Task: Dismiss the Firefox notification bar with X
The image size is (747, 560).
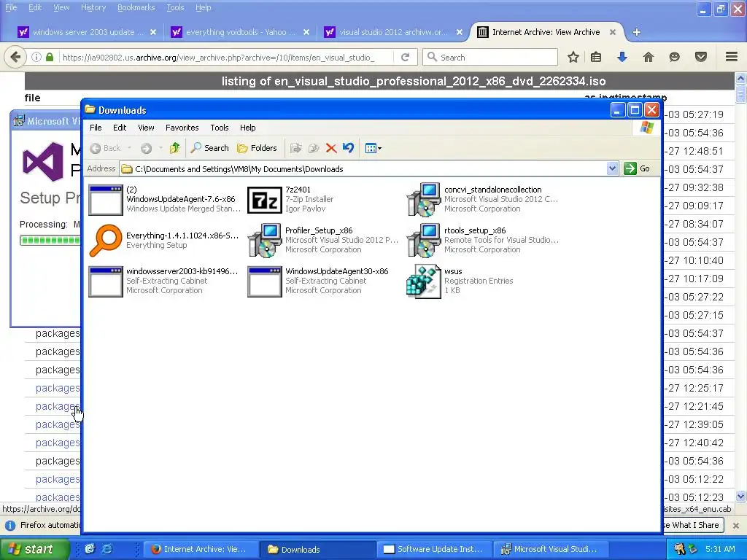Action: (x=736, y=525)
